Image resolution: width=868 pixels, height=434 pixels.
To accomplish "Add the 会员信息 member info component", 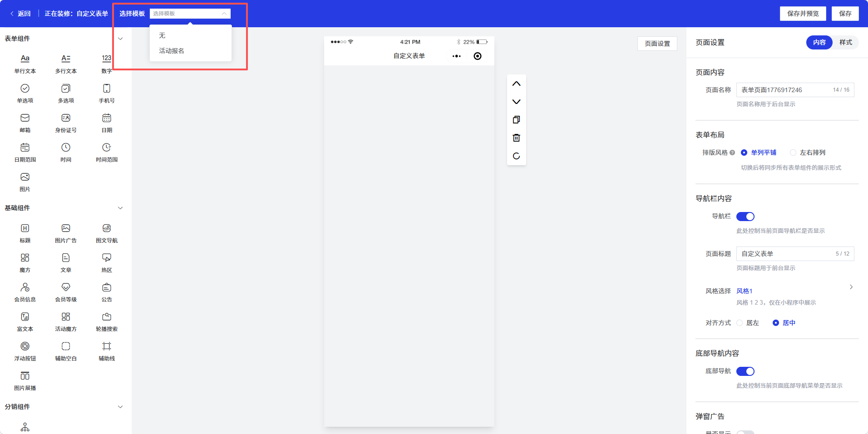I will coord(25,292).
